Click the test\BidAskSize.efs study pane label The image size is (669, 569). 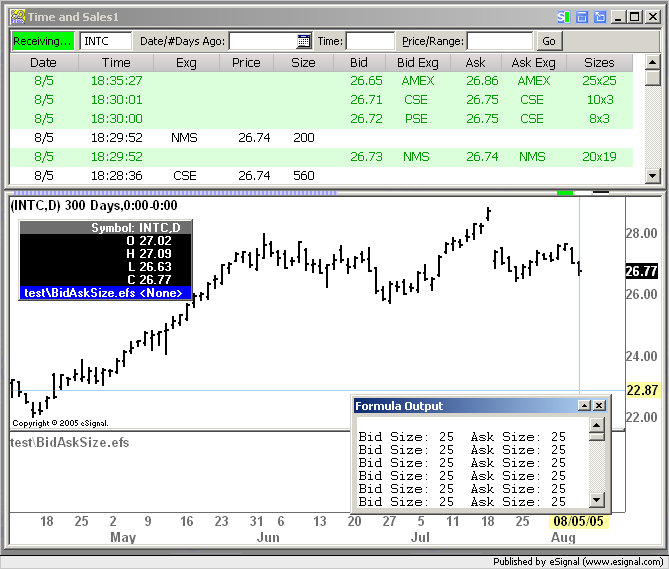click(x=70, y=443)
